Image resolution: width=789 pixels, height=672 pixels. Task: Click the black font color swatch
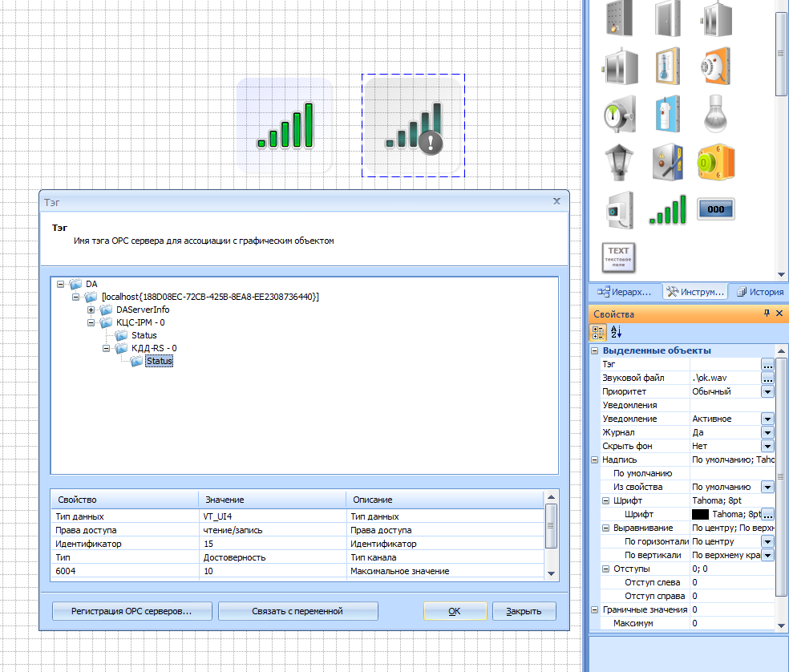click(700, 514)
